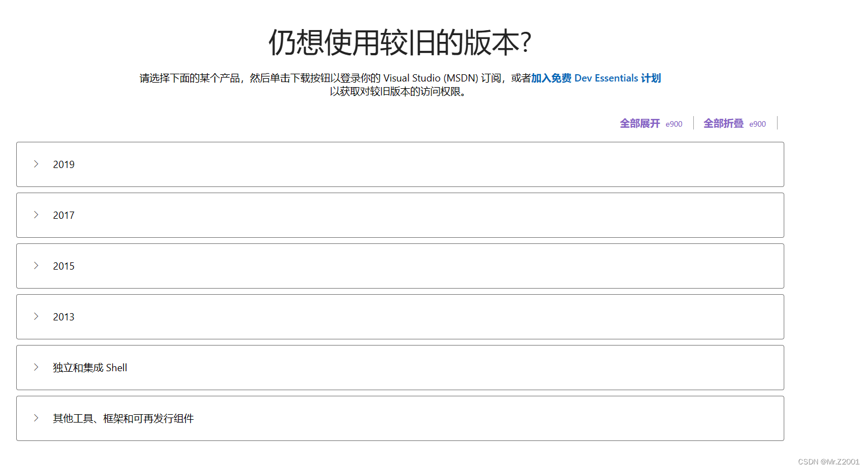Expand the 2013 section chevron
Viewport: 868px width, 470px height.
click(36, 316)
